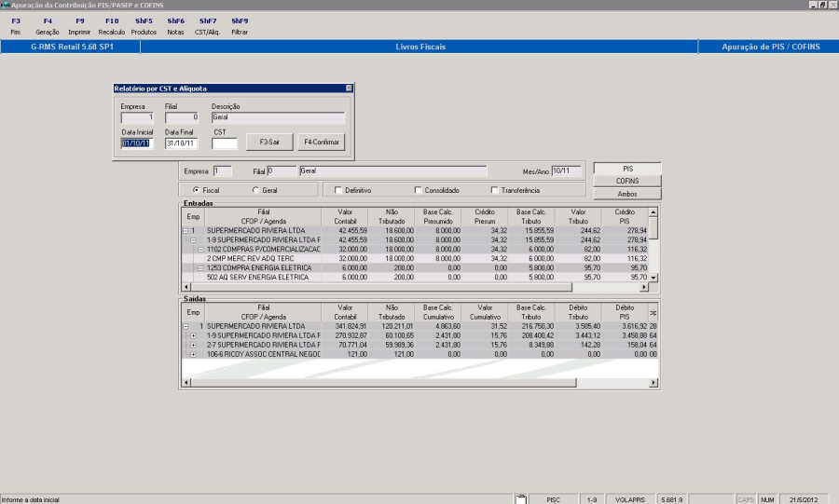Click the empty CST input field
This screenshot has width=839, height=504.
point(225,143)
